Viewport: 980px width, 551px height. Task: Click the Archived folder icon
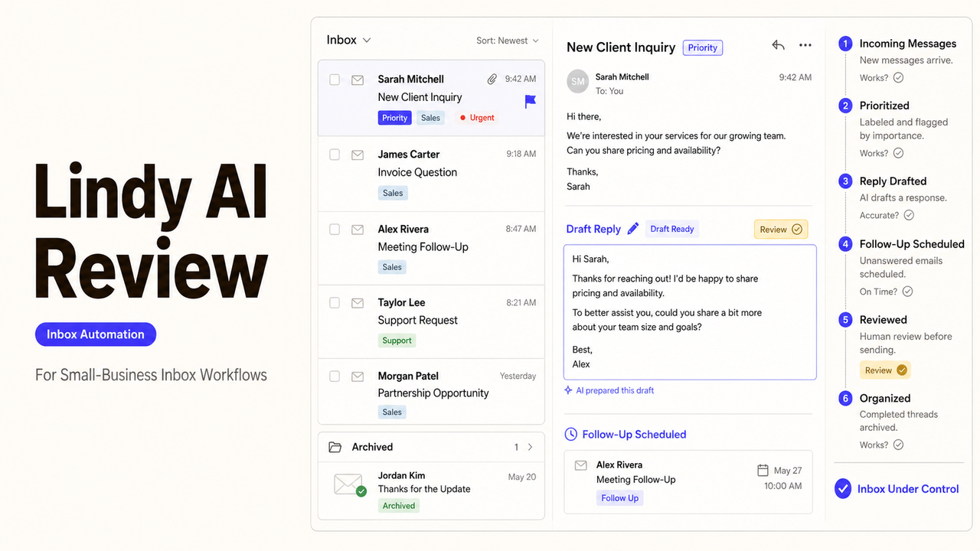pos(335,447)
